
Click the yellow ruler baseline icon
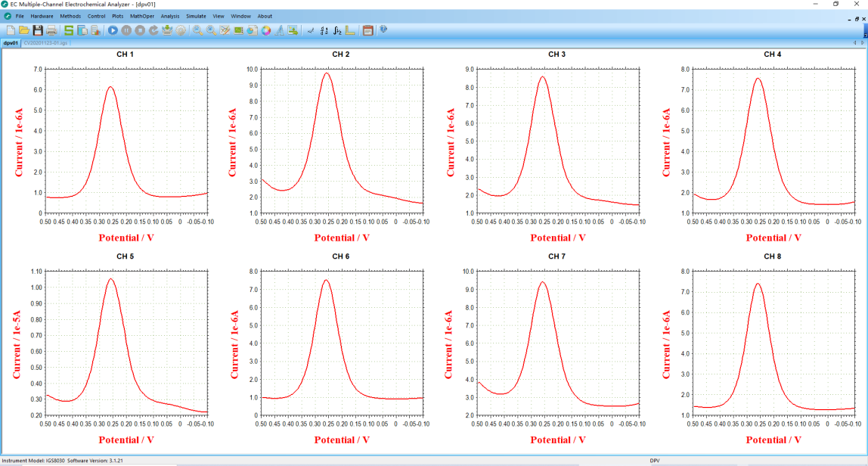350,30
